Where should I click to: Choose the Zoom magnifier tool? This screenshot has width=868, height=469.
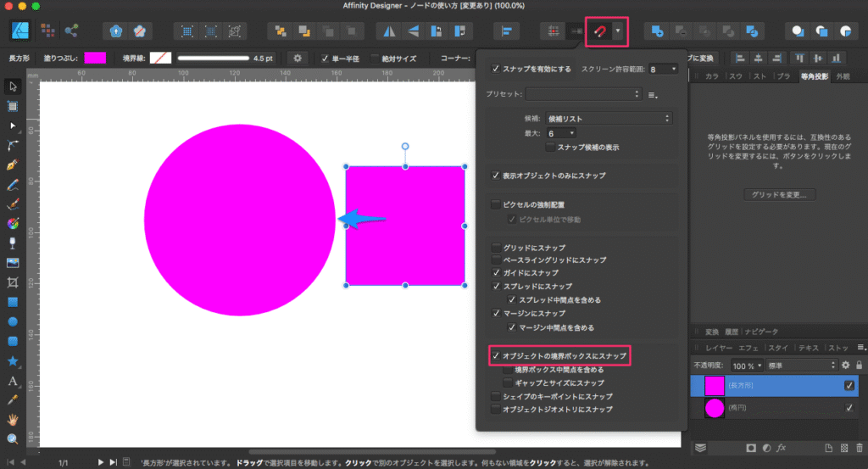(13, 438)
